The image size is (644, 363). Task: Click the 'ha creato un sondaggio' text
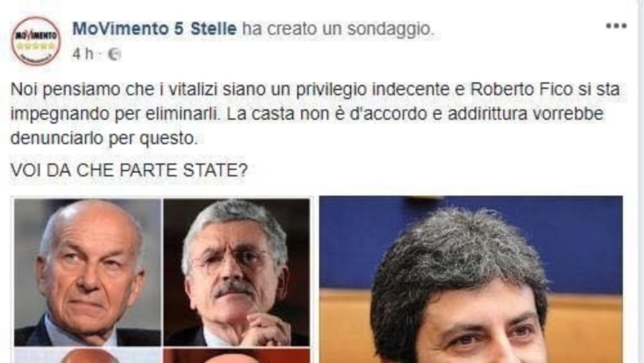(337, 29)
